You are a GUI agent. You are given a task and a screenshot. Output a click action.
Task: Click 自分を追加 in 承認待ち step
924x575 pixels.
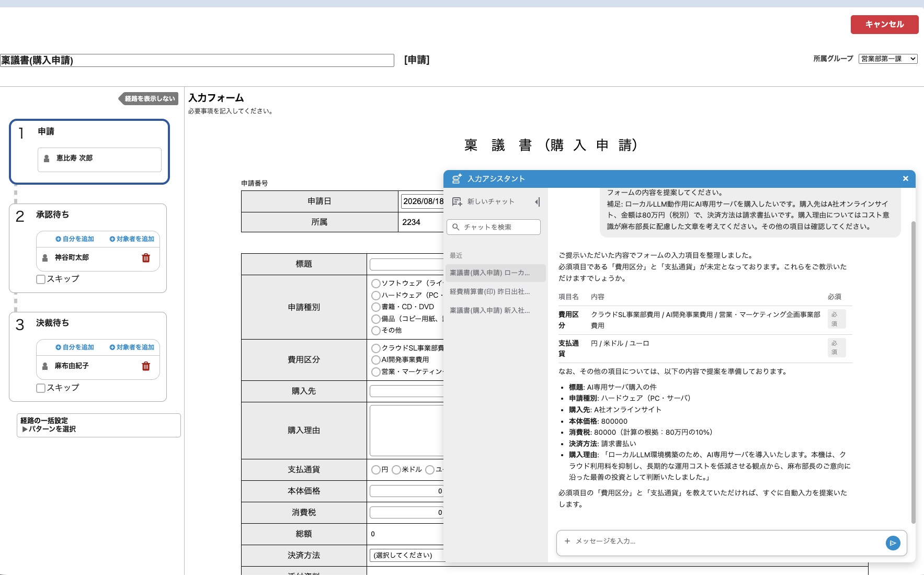(75, 239)
